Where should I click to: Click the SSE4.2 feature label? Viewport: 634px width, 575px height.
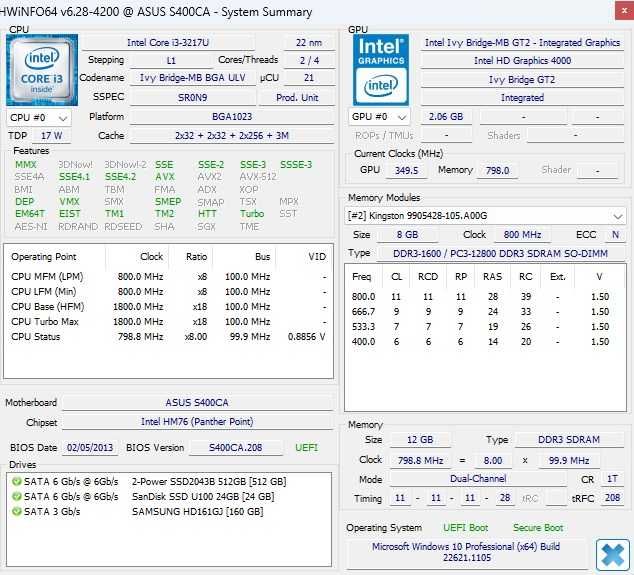[x=120, y=177]
